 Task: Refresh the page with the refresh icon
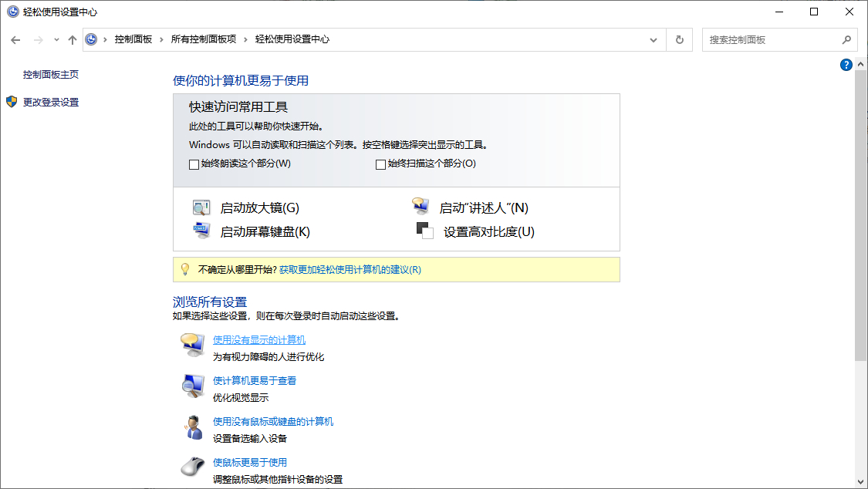tap(678, 39)
